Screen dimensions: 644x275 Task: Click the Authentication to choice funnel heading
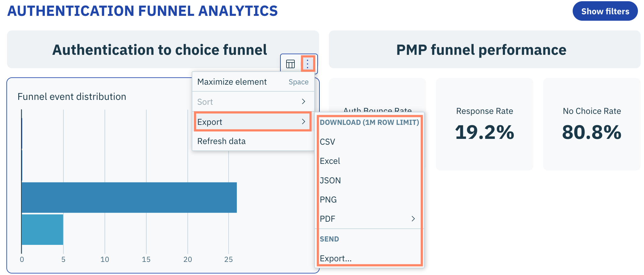(x=159, y=50)
